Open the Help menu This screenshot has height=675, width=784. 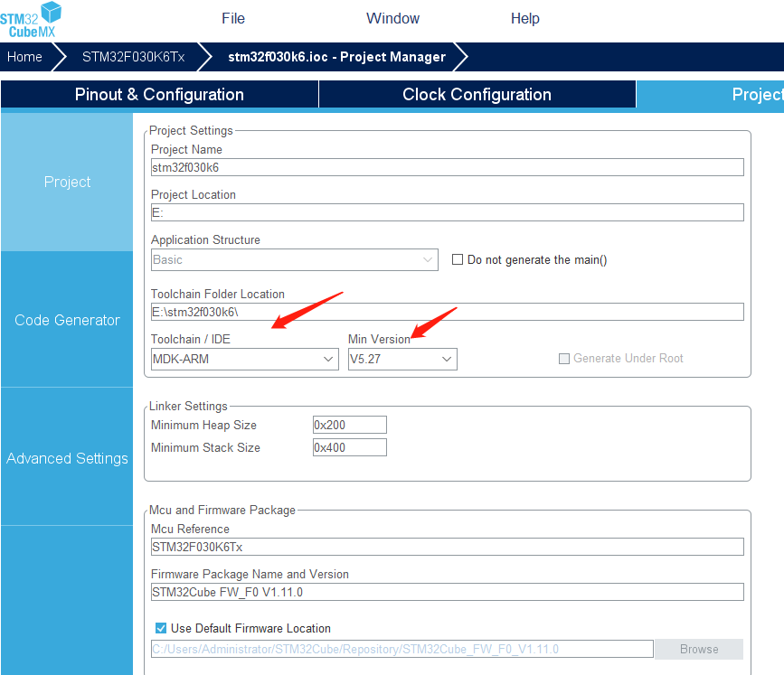click(525, 18)
